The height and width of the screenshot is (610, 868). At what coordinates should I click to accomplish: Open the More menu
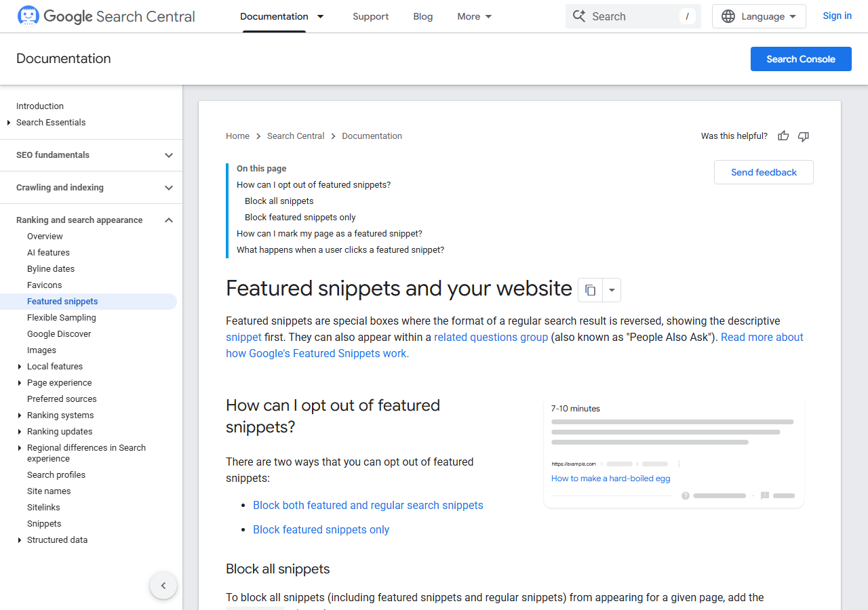[x=475, y=16]
